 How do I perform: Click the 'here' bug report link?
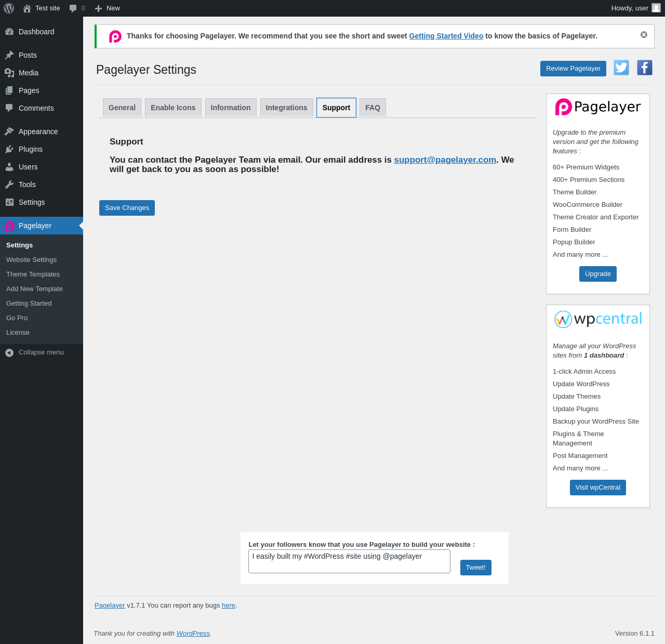coord(229,606)
